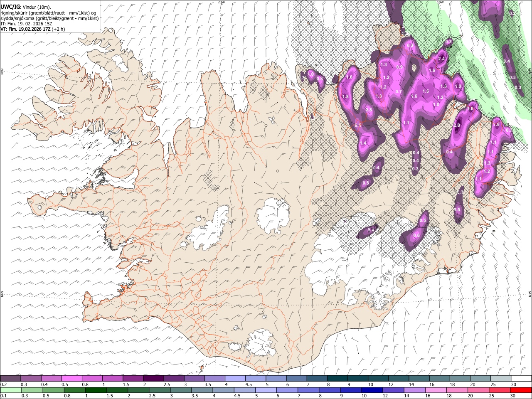Viewport: 532px width, 399px height.
Task: Click the "10" label under the snow legend
Action: coord(370,384)
